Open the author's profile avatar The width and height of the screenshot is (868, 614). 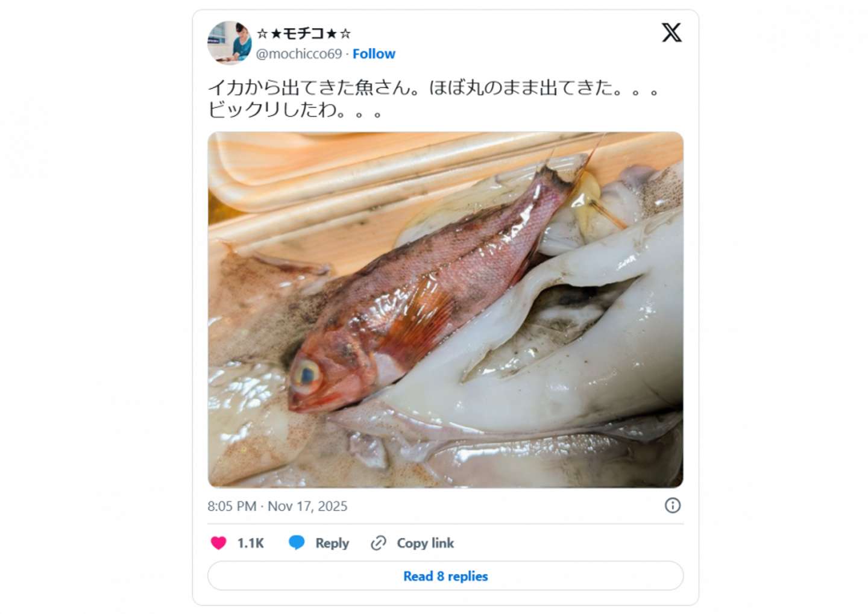229,42
